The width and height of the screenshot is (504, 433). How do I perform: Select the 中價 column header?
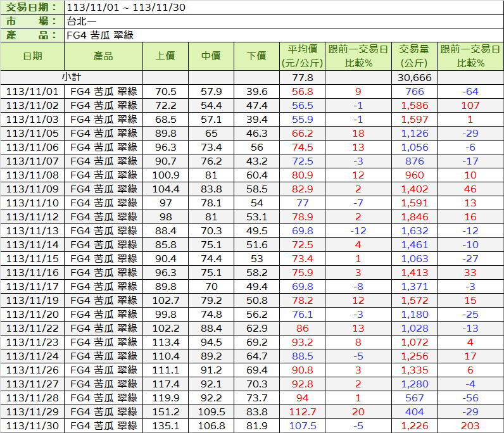(x=211, y=56)
